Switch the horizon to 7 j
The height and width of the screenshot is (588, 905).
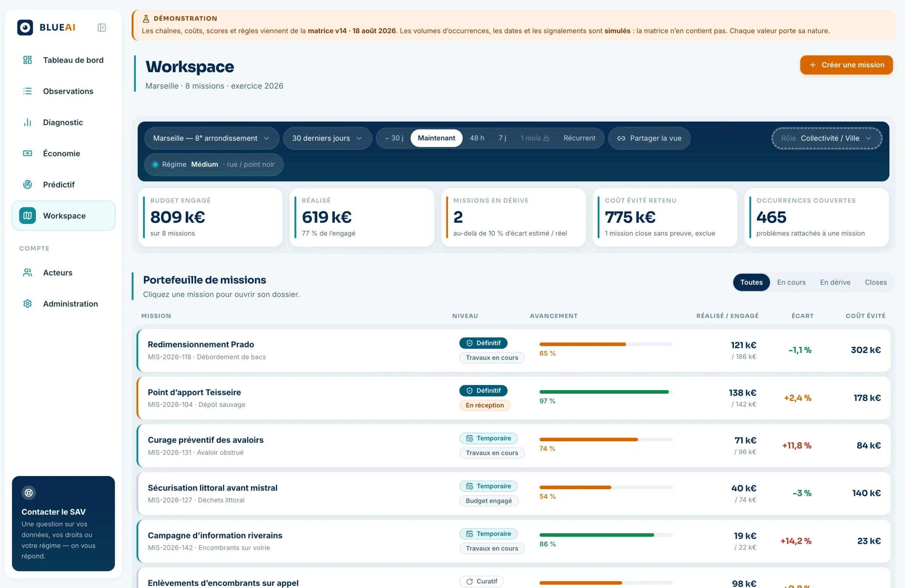502,138
